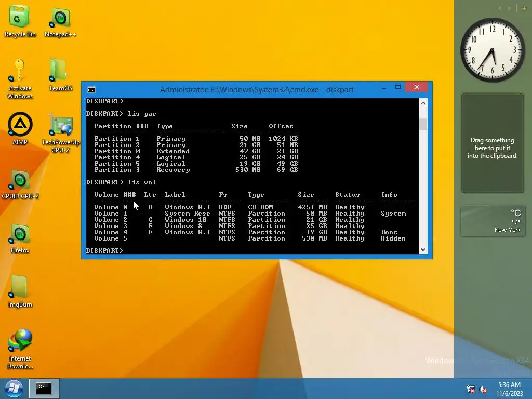Click the Administrator cmd.exe title bar text
Viewport: 532px width, 399px height.
pyautogui.click(x=257, y=90)
